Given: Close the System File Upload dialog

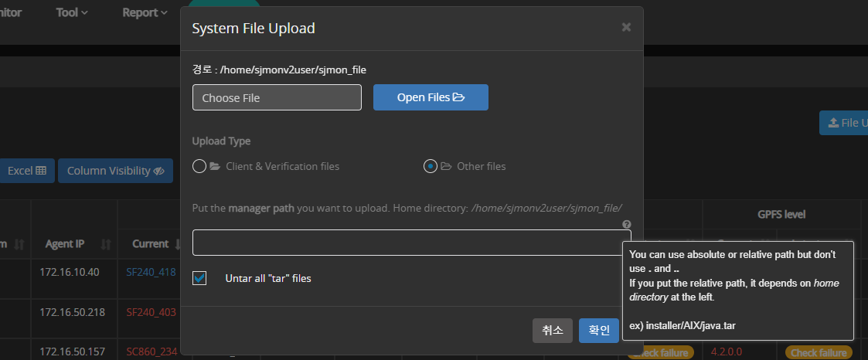Looking at the screenshot, I should click(626, 28).
